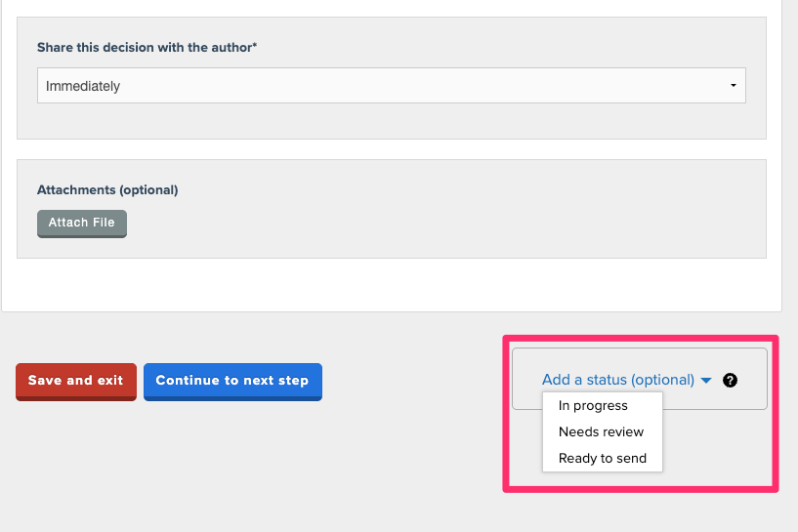Screen dimensions: 798x532
Task: Click left blank area of status box before Add a status
Action: [526, 380]
